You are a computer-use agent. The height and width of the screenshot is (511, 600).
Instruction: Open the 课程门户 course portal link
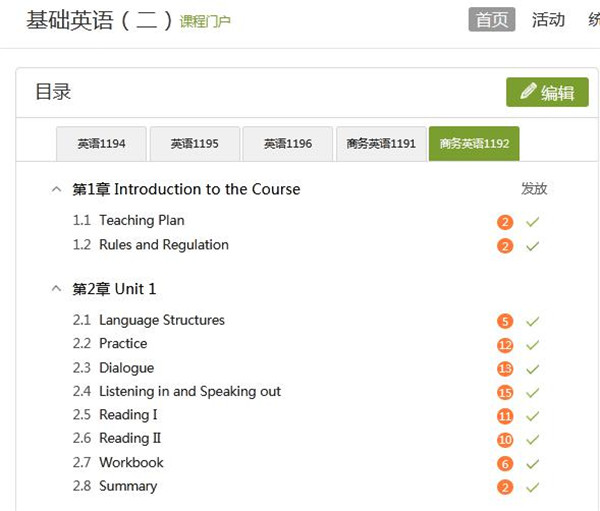click(205, 21)
